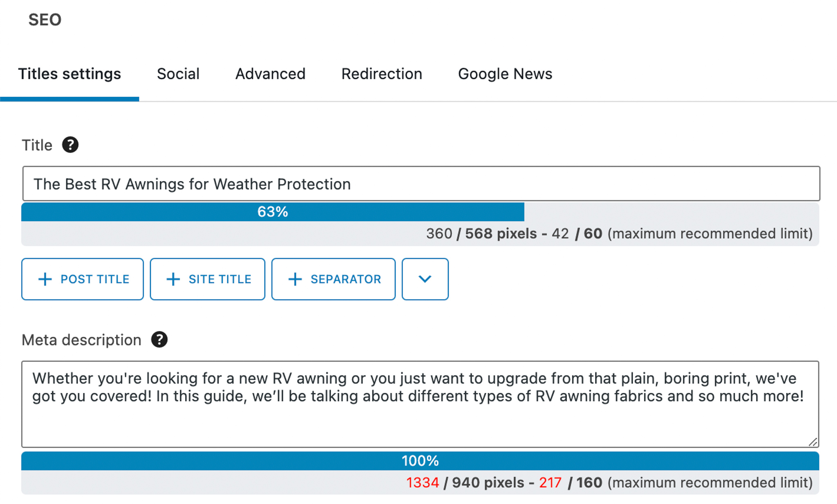This screenshot has height=504, width=837.
Task: Click the ADD SITE TITLE button
Action: tap(207, 279)
